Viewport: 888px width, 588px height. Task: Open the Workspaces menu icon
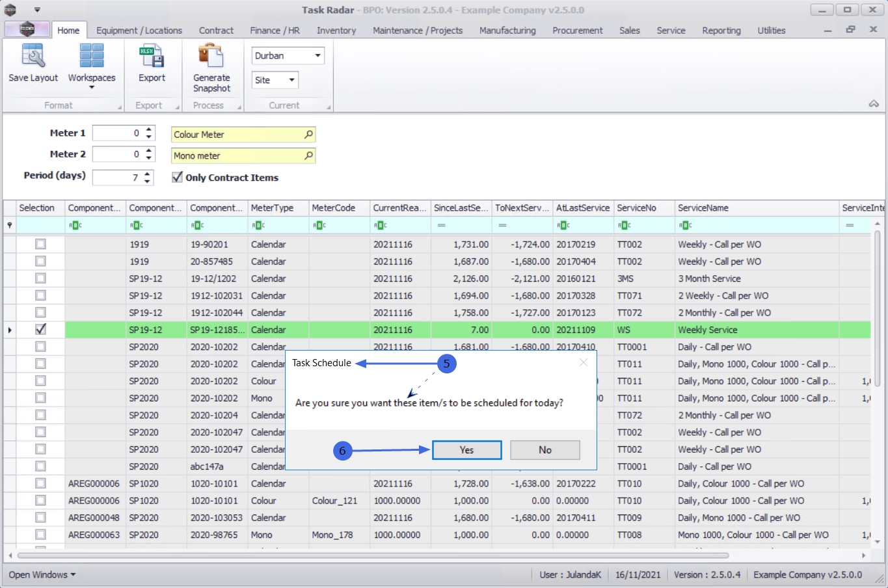click(91, 57)
